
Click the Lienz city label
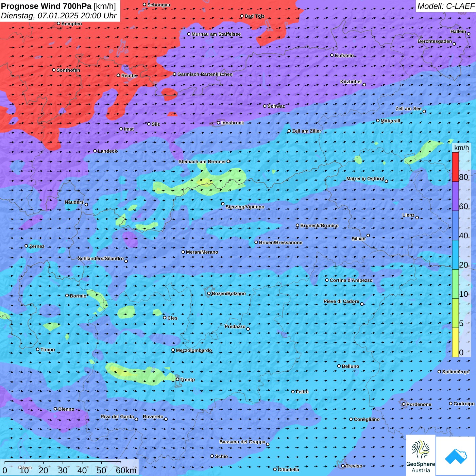pos(408,215)
